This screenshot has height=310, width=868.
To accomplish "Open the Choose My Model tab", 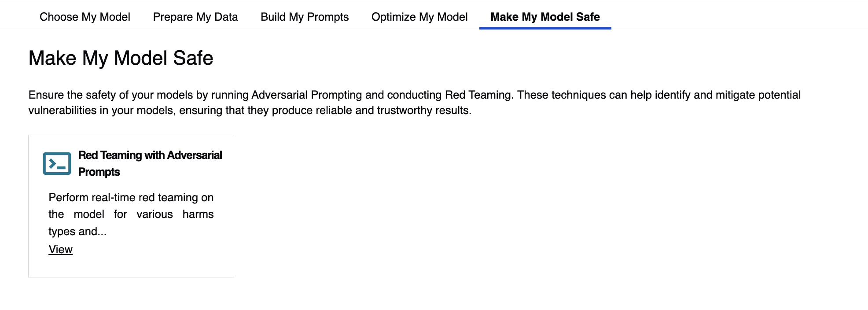I will click(x=85, y=17).
